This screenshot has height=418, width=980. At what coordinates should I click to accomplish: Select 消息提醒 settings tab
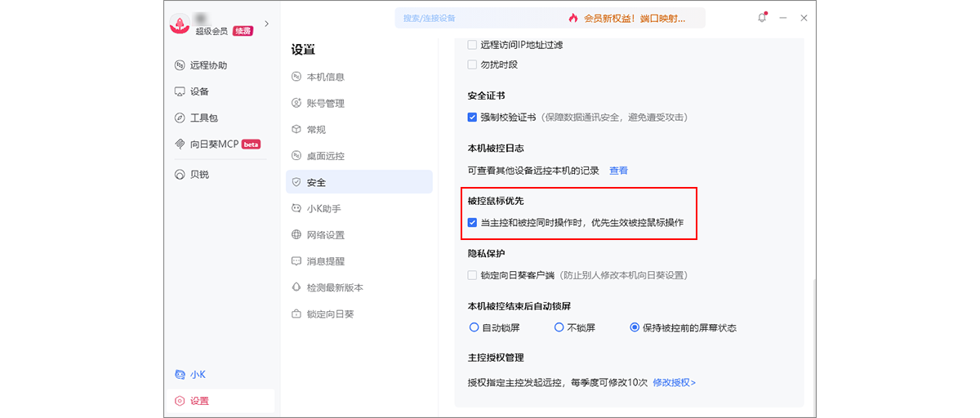359,261
